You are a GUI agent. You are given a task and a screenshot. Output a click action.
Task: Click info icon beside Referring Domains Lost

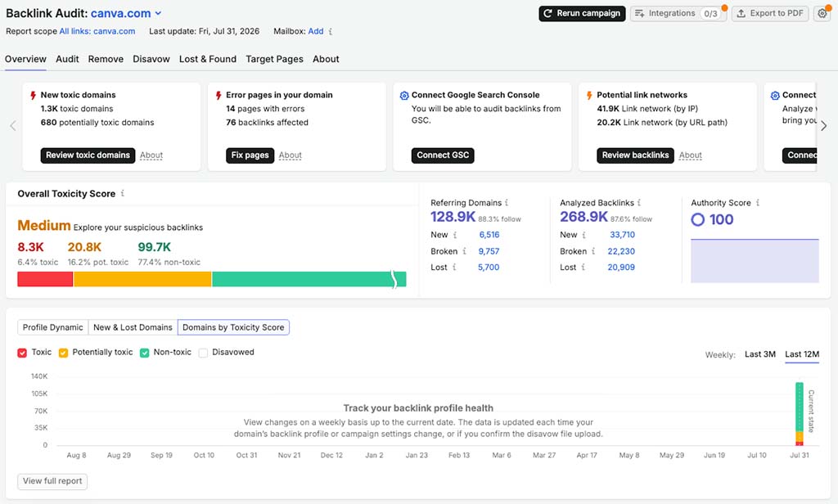(x=454, y=267)
